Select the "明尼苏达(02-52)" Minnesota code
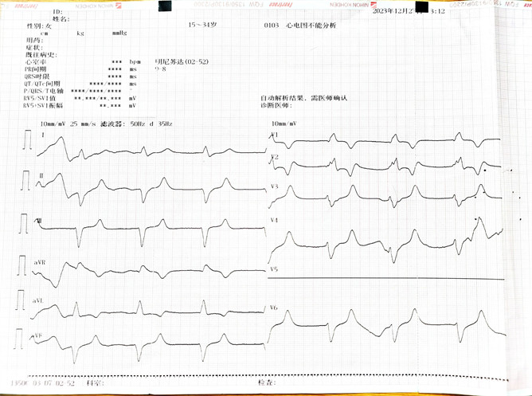Image resolution: width=532 pixels, height=396 pixels. (182, 62)
